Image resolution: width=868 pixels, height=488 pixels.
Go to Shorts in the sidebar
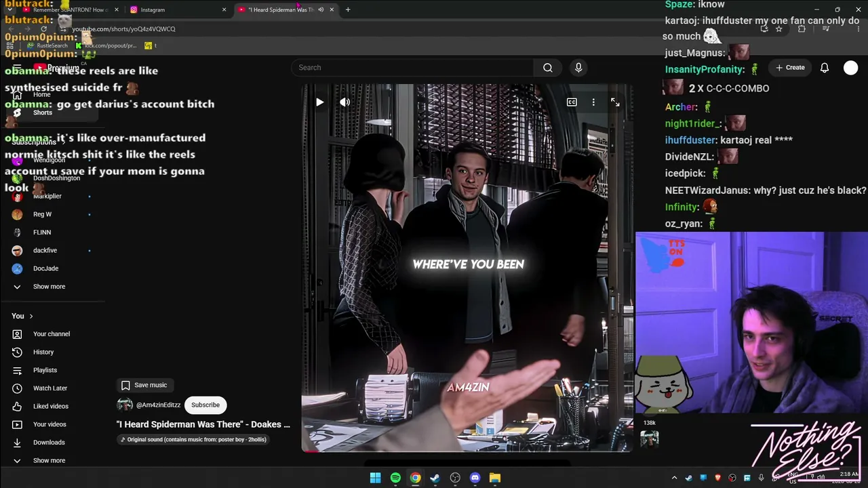[52, 113]
